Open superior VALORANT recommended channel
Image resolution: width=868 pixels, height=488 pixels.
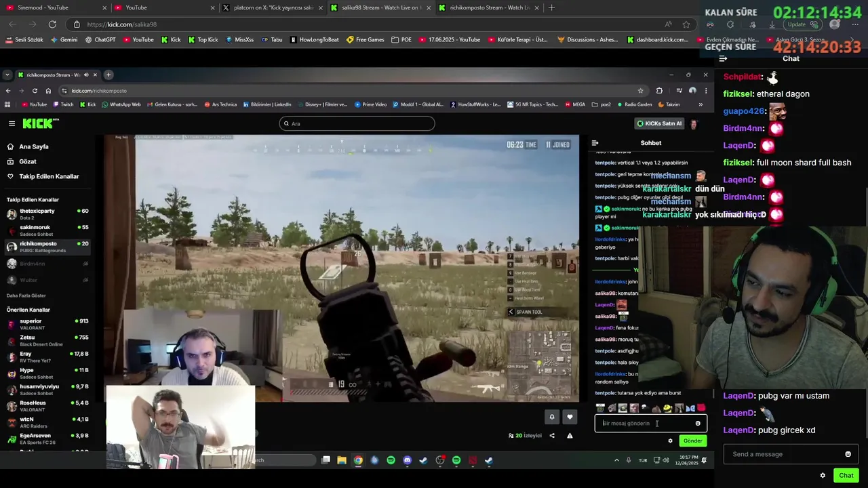47,324
